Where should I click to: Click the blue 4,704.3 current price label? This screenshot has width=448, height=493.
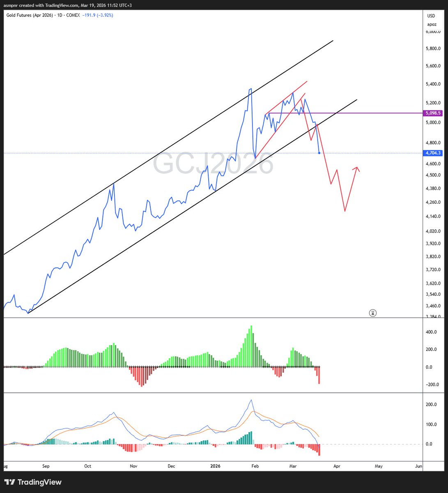pyautogui.click(x=432, y=152)
